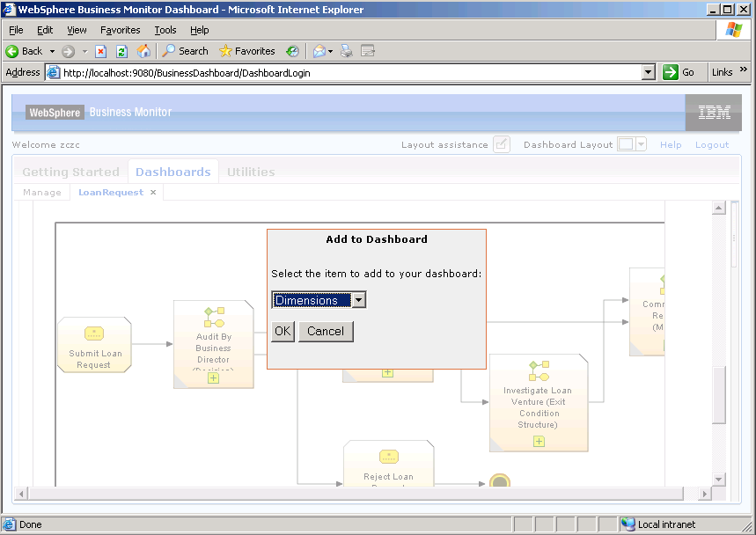Click the 'Done' status bar text
Screen dimensions: 756x535
[x=31, y=524]
